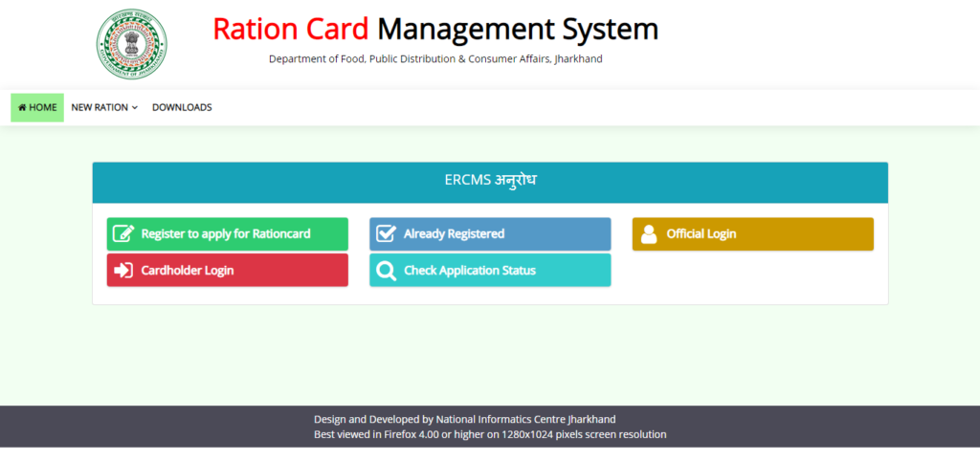Expand the NEW RATION dropdown arrow
Image resolution: width=980 pixels, height=461 pixels.
(135, 108)
